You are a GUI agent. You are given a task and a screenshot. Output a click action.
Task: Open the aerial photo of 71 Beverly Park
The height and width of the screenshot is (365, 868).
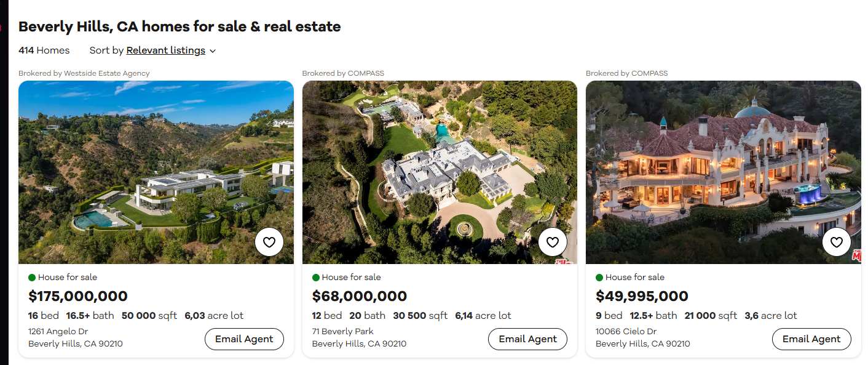click(x=440, y=172)
